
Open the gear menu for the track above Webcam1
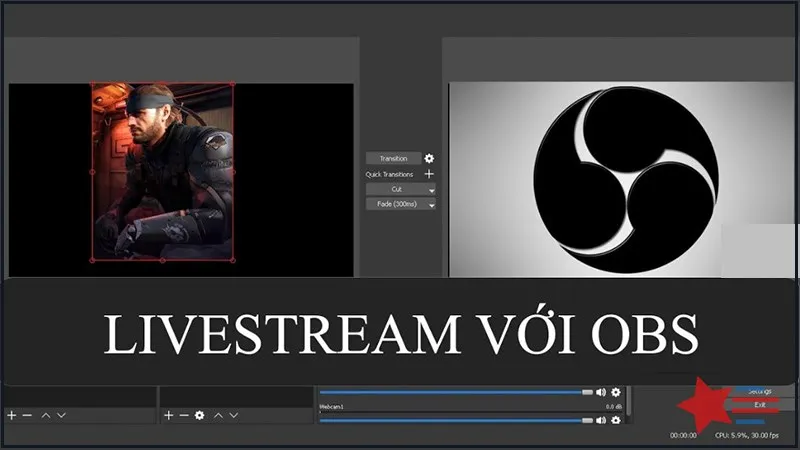[616, 392]
